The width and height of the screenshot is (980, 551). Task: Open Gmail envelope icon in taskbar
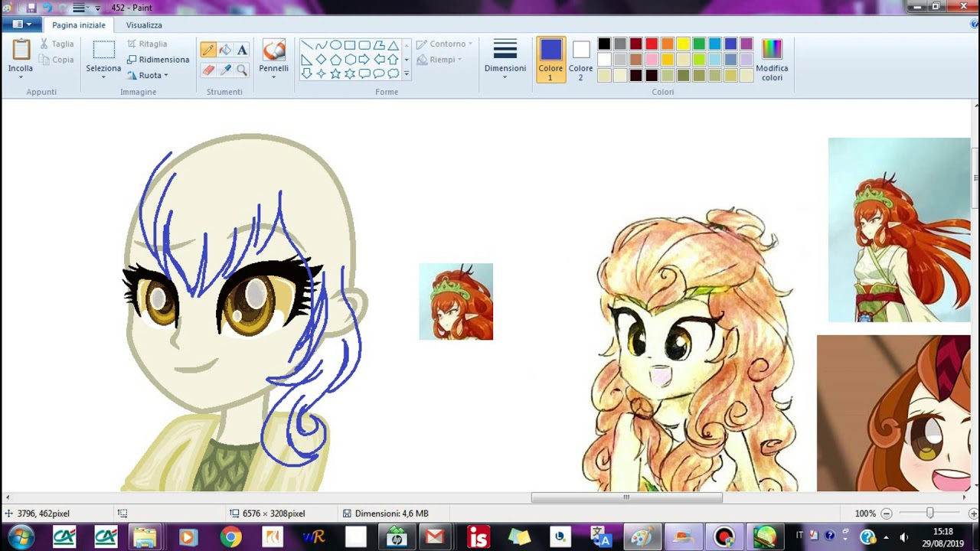[x=435, y=537]
